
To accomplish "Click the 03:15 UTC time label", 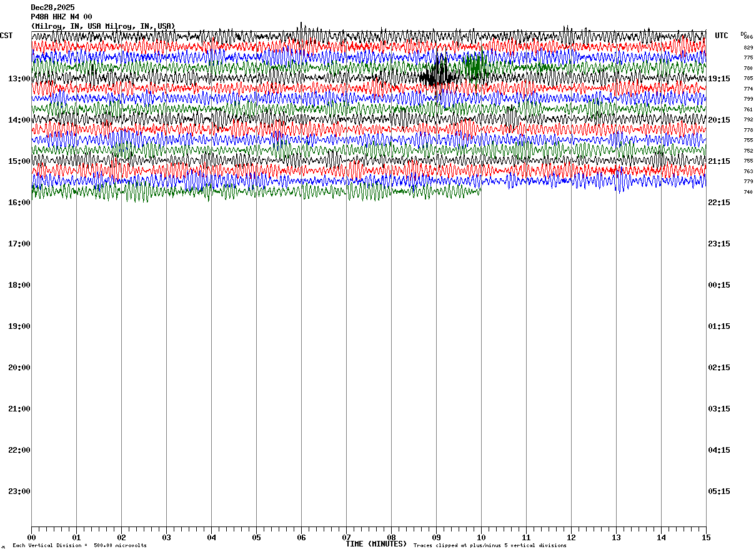I will (x=719, y=409).
